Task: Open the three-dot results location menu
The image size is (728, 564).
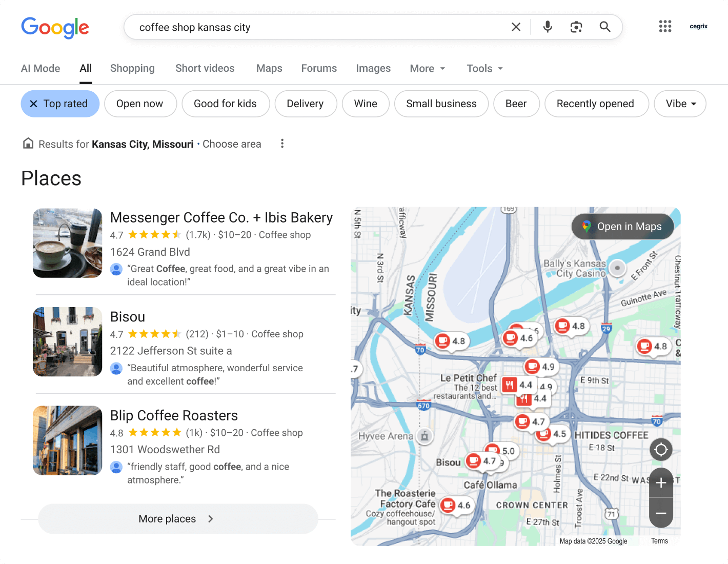Action: [282, 144]
